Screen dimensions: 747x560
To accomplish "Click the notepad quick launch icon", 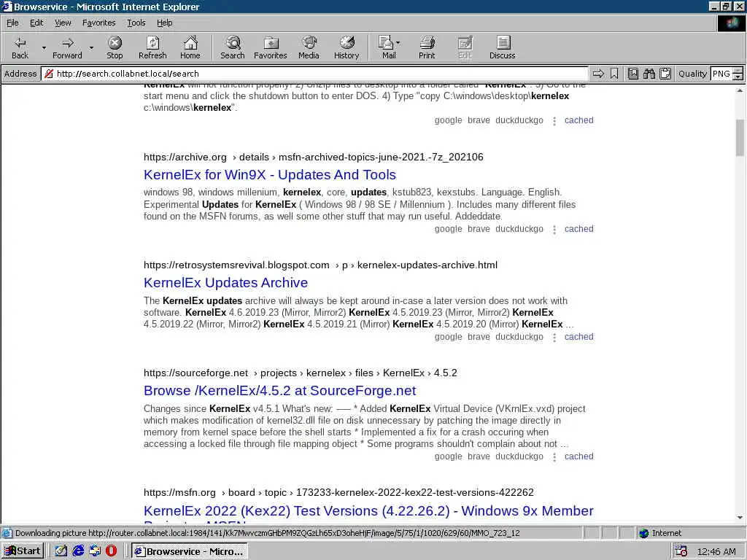I will click(x=61, y=551).
